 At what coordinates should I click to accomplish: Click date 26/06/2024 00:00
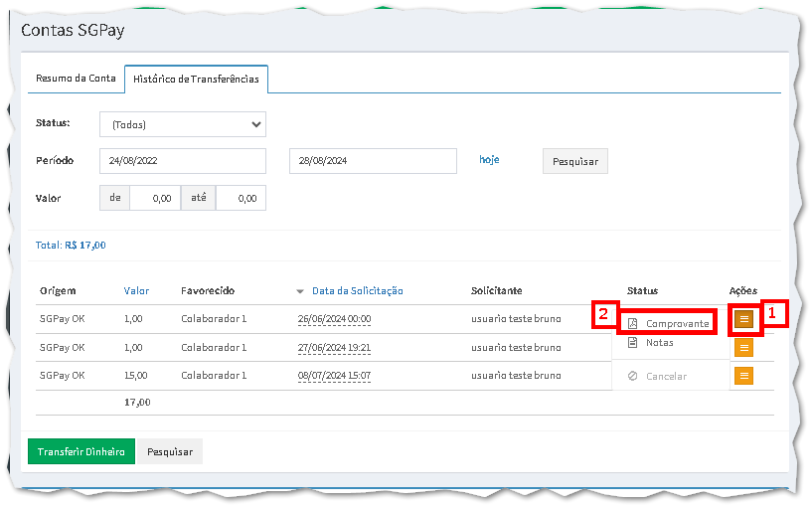coord(334,319)
